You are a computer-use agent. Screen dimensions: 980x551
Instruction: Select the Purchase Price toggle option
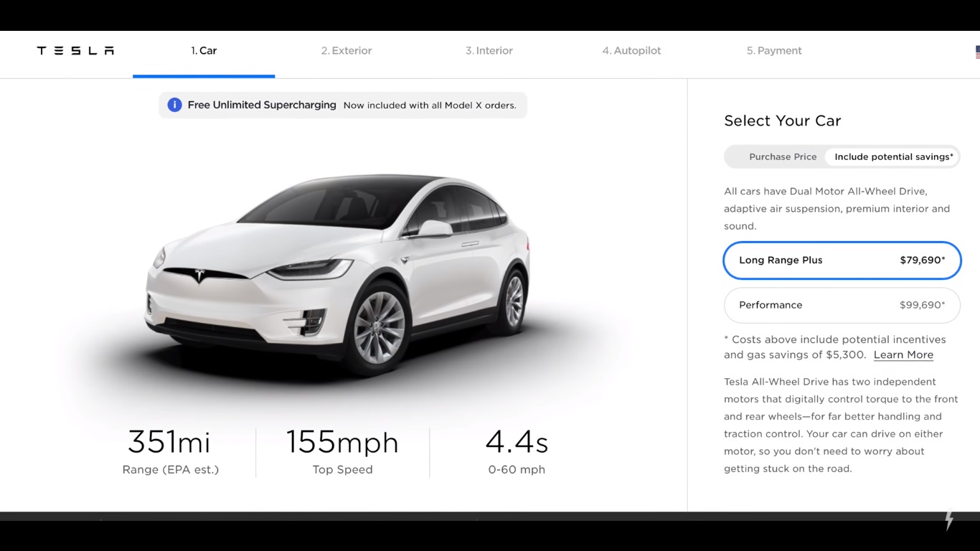pos(783,156)
